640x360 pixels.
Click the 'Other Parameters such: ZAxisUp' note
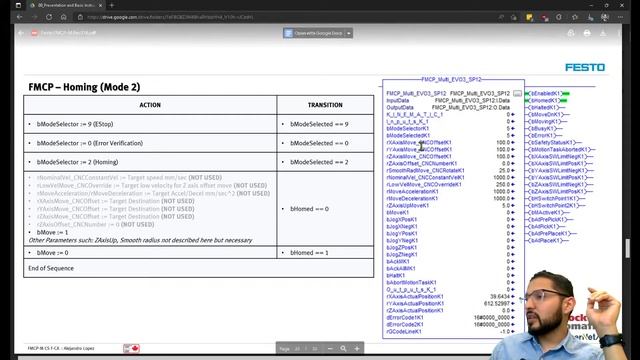(140, 240)
